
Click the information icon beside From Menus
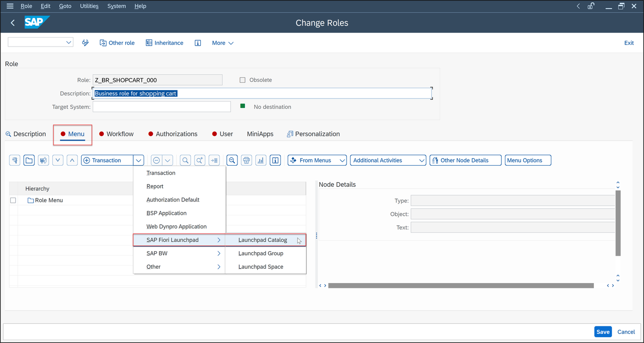pos(275,160)
